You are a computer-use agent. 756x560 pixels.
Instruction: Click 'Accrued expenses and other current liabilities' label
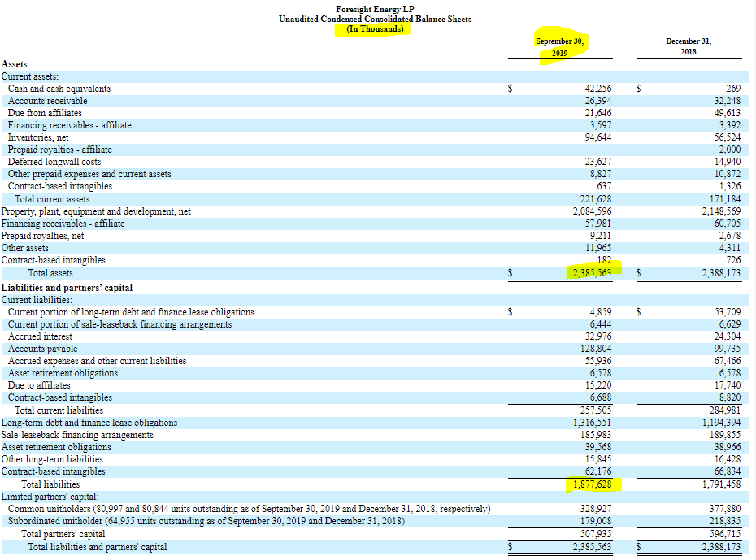click(x=97, y=361)
